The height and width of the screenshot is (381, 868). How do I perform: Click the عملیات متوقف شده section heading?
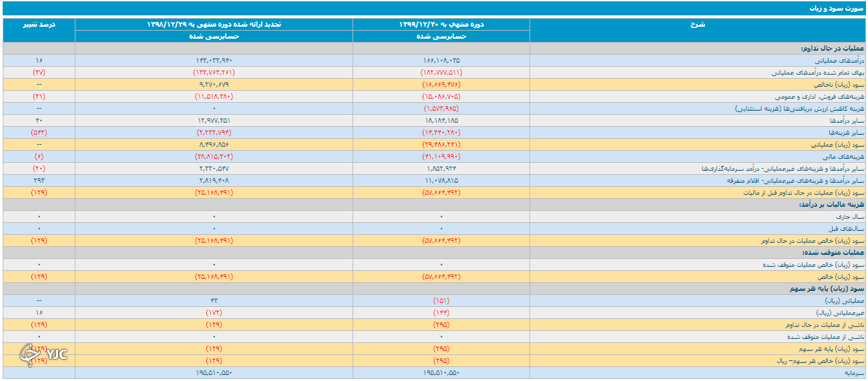click(833, 253)
